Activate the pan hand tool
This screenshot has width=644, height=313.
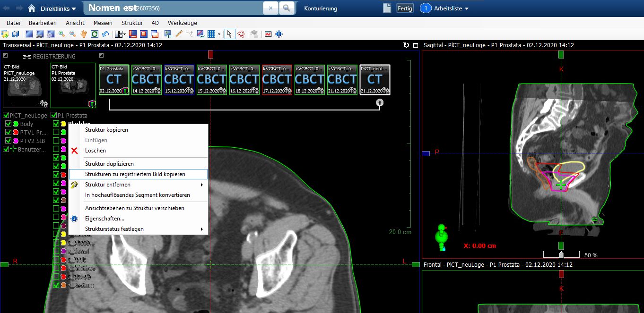point(83,34)
